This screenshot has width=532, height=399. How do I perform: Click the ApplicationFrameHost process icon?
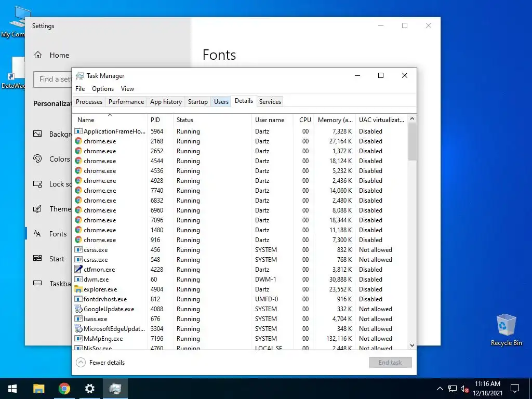pos(78,131)
